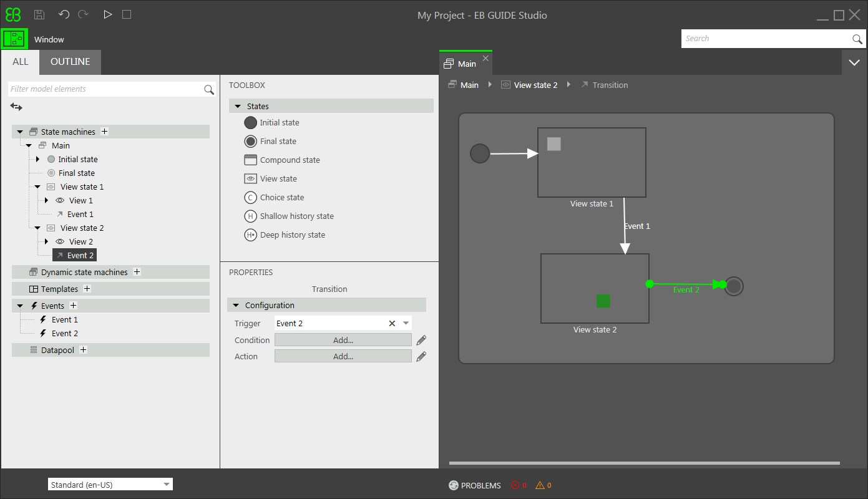Collapse the Configuration properties group
The width and height of the screenshot is (868, 499).
(236, 305)
